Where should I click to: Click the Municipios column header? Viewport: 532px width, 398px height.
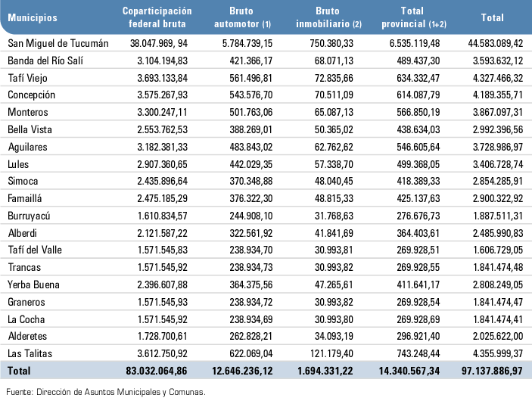[31, 17]
